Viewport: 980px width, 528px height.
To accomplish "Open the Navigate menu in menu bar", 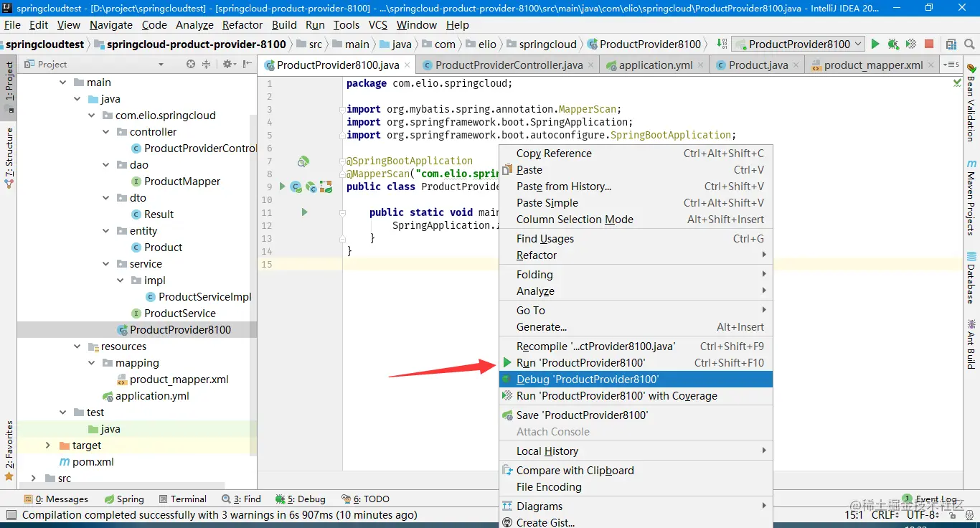I will (111, 24).
